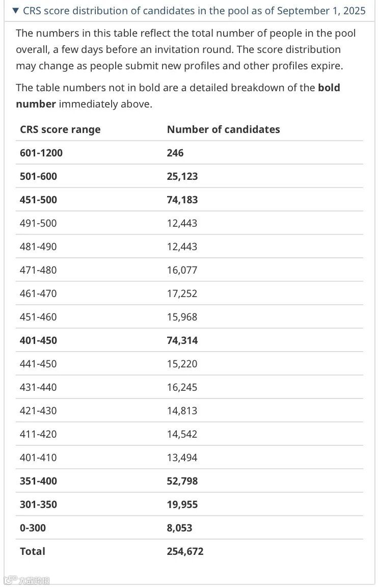Click the 471-480 score range cell

[38, 270]
